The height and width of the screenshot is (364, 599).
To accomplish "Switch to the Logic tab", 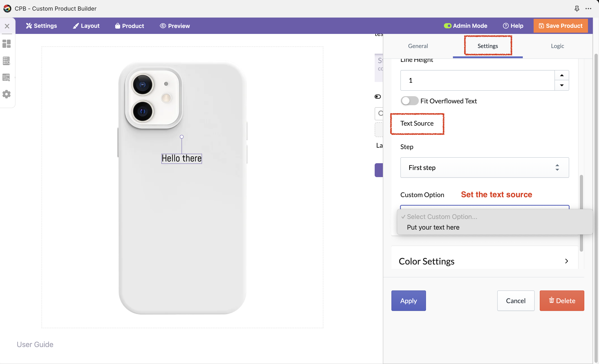I will coord(557,46).
